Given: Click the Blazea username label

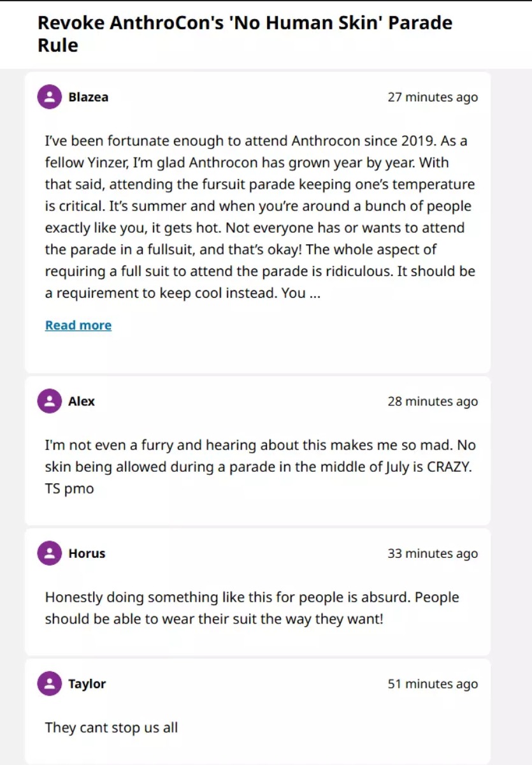Looking at the screenshot, I should (89, 97).
